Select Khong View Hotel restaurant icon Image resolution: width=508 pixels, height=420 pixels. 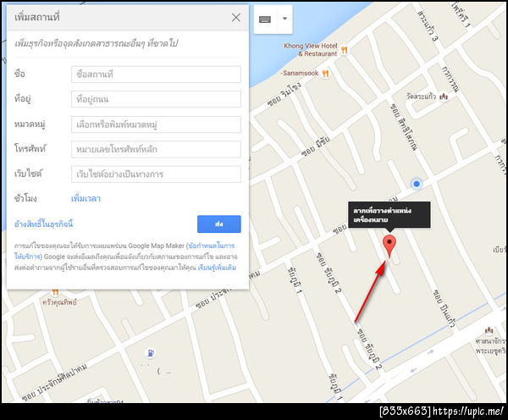(344, 50)
